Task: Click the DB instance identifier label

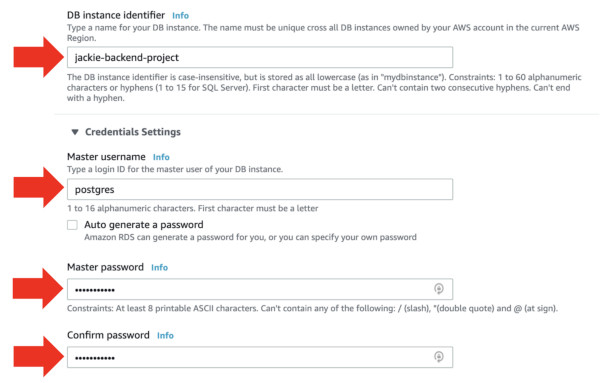Action: click(116, 15)
